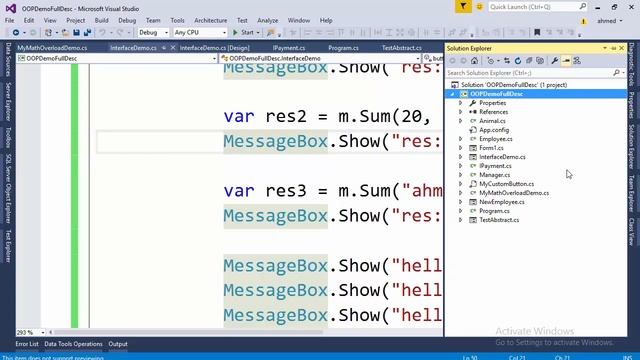
Task: Select MyCustomButton.cs in Solution Explorer
Action: coord(507,184)
